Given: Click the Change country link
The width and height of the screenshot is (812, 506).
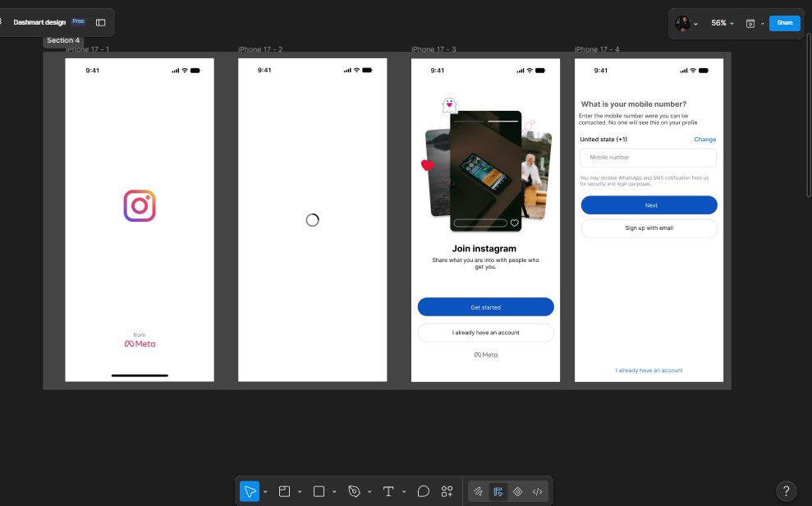Looking at the screenshot, I should coord(704,140).
